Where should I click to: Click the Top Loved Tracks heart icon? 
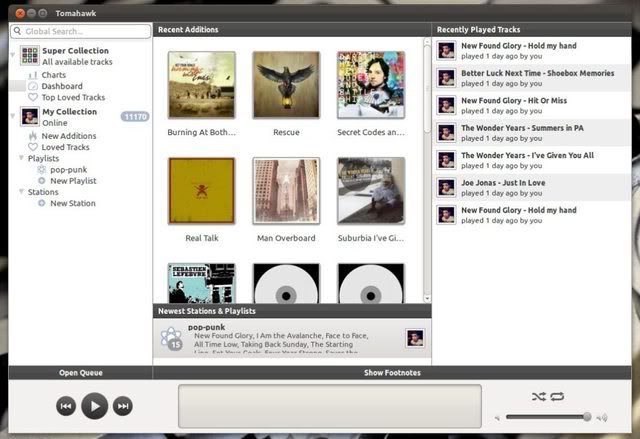pos(33,97)
